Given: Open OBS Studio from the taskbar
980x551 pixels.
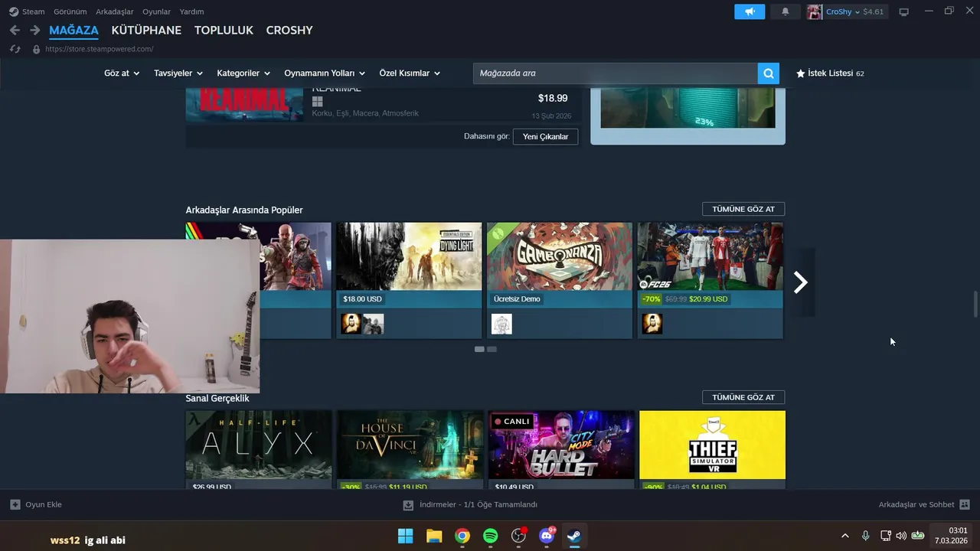Looking at the screenshot, I should pos(519,536).
